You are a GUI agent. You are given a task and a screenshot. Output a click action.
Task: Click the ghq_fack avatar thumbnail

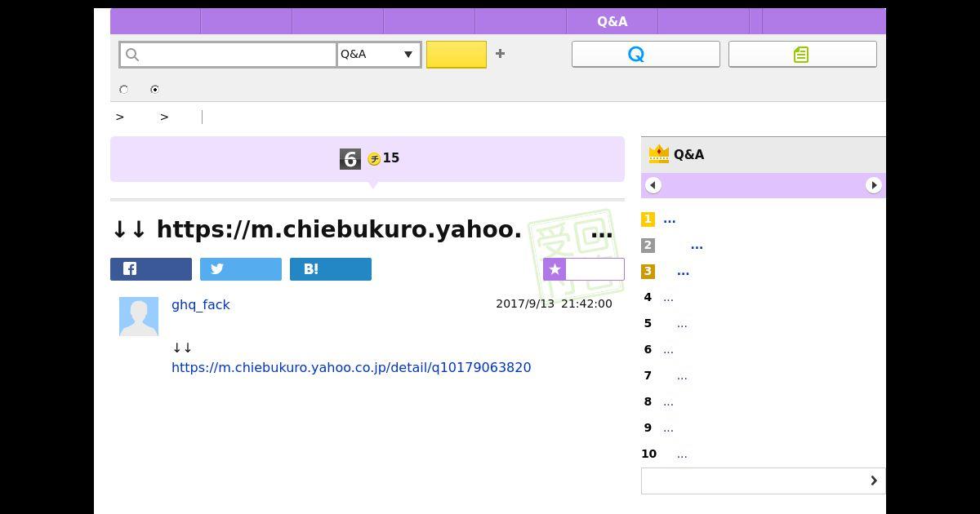click(x=139, y=317)
